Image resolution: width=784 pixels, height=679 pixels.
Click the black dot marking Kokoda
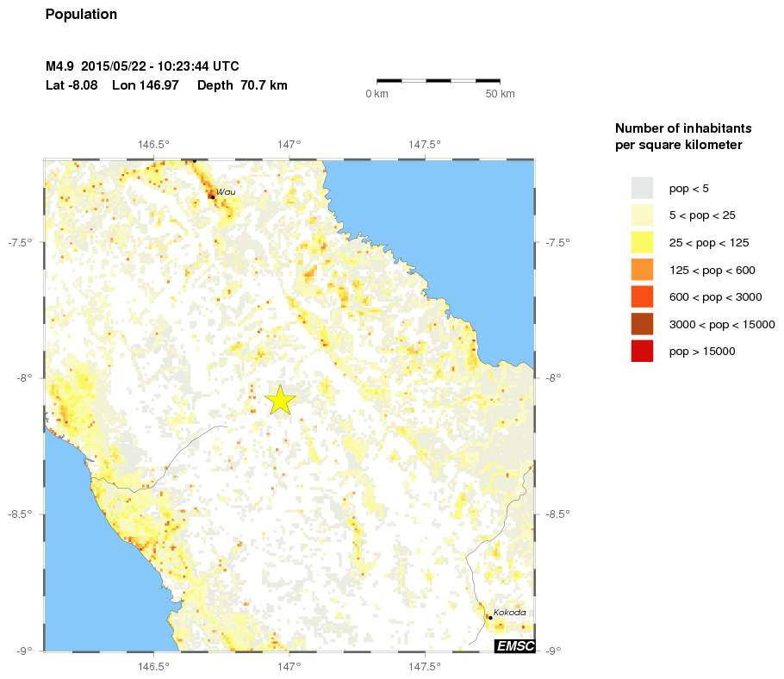coord(490,617)
